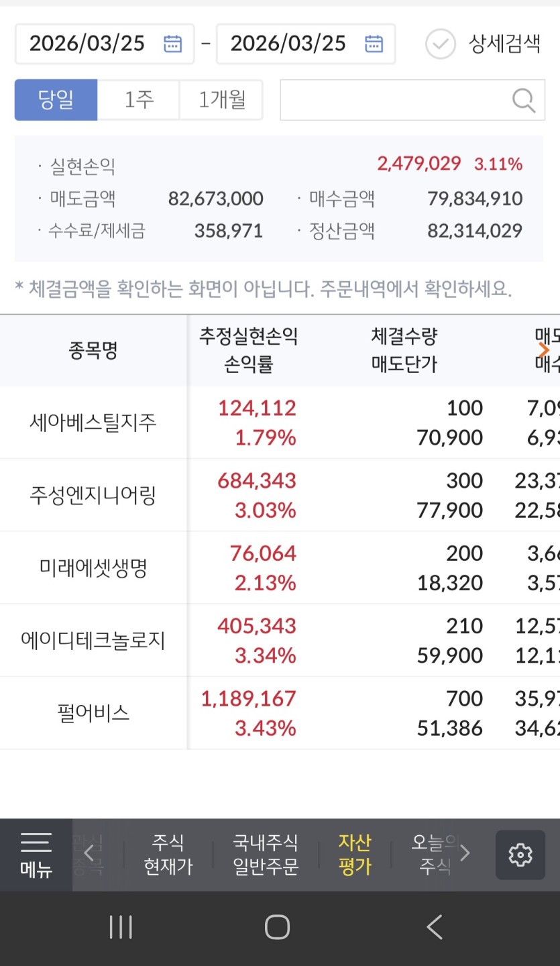Tap the search magnifier icon
Viewport: 560px width, 966px height.
point(523,101)
